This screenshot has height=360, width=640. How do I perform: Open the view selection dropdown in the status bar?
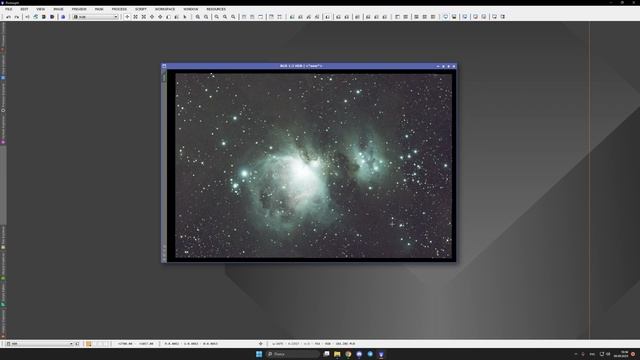[40, 344]
